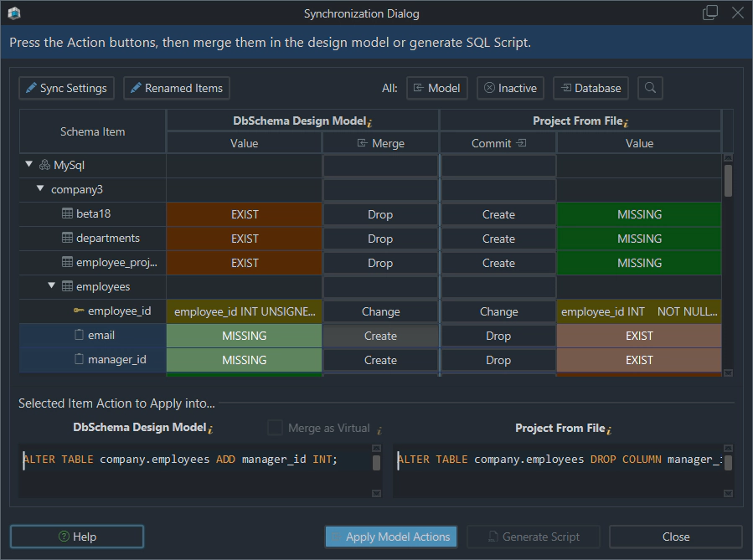Image resolution: width=753 pixels, height=560 pixels.
Task: Click info icon beside lower DbSchema Design Model
Action: [211, 429]
